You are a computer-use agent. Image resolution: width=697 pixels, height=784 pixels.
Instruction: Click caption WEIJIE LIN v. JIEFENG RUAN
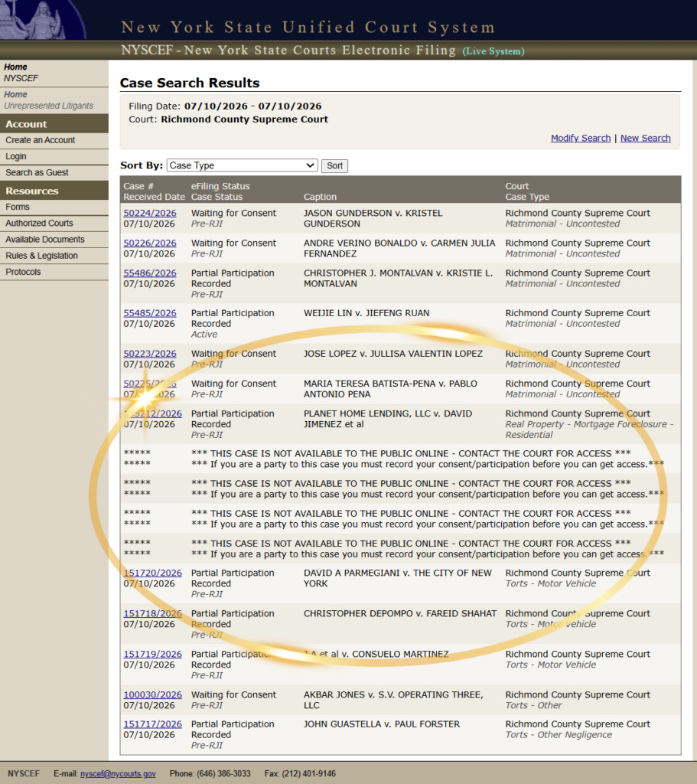[x=366, y=313]
